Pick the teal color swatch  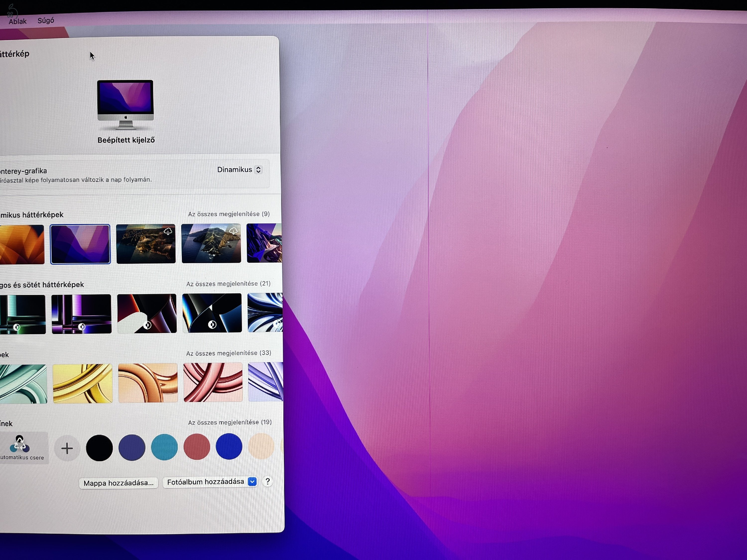coord(164,447)
